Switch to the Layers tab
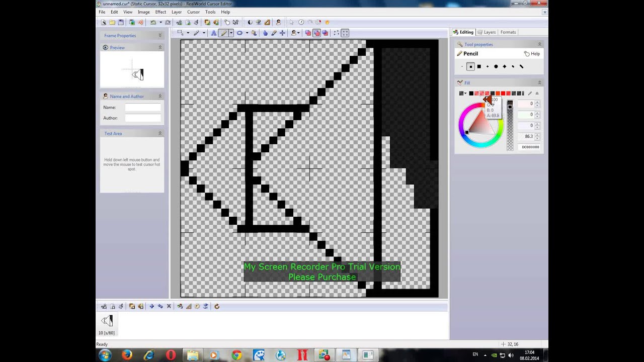 tap(487, 32)
